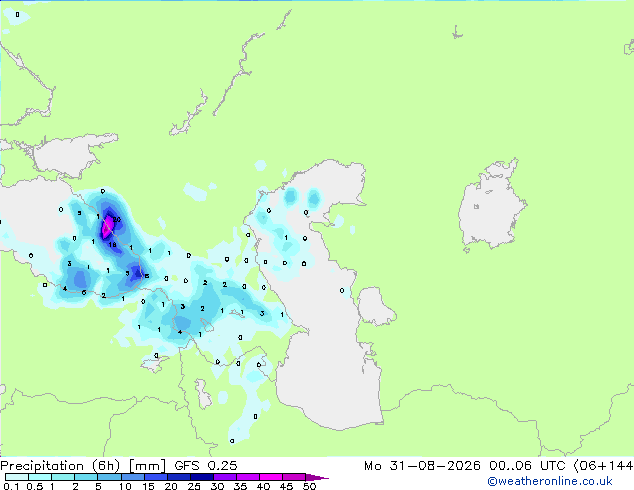Choose the magenta 40–45 mm legend swatch
Image resolution: width=634 pixels, height=490 pixels.
[271, 477]
